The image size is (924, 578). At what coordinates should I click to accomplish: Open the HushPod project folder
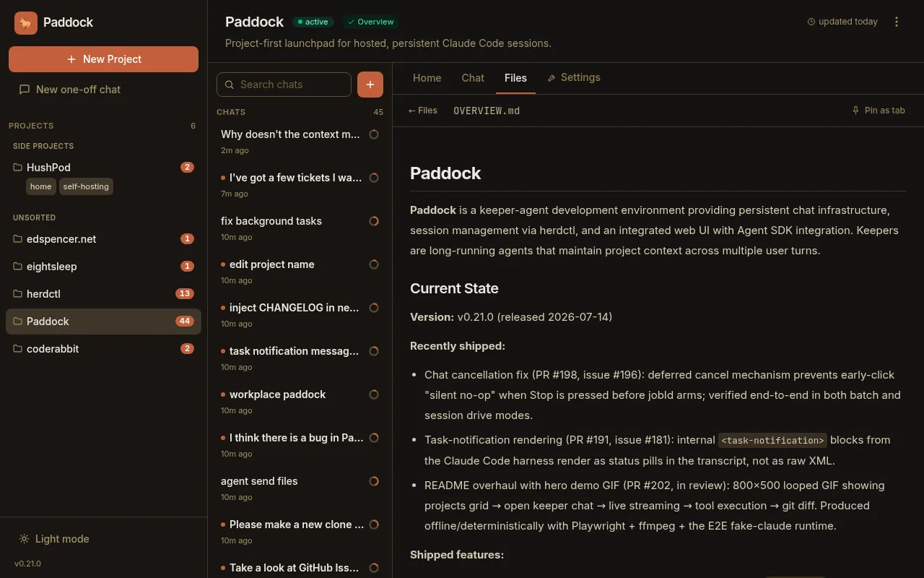click(103, 167)
